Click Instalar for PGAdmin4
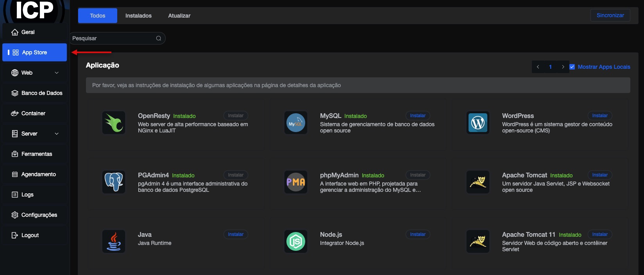This screenshot has width=644, height=275. (236, 175)
